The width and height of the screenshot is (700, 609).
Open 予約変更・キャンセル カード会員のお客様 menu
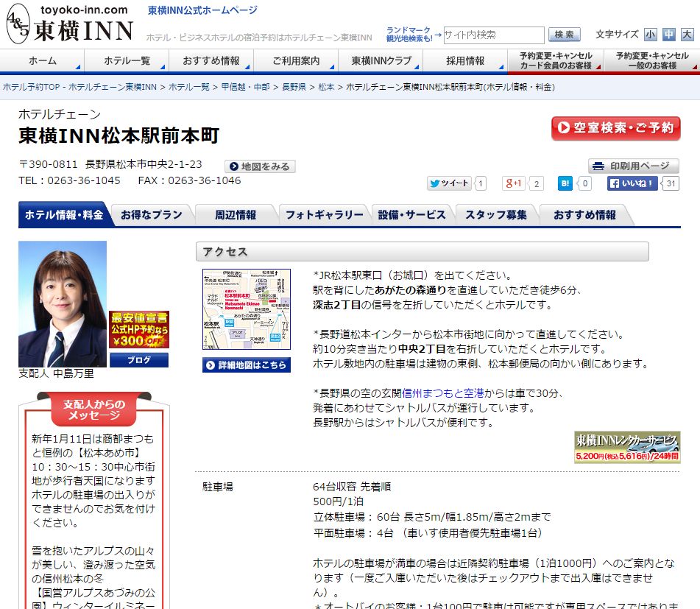pyautogui.click(x=556, y=60)
